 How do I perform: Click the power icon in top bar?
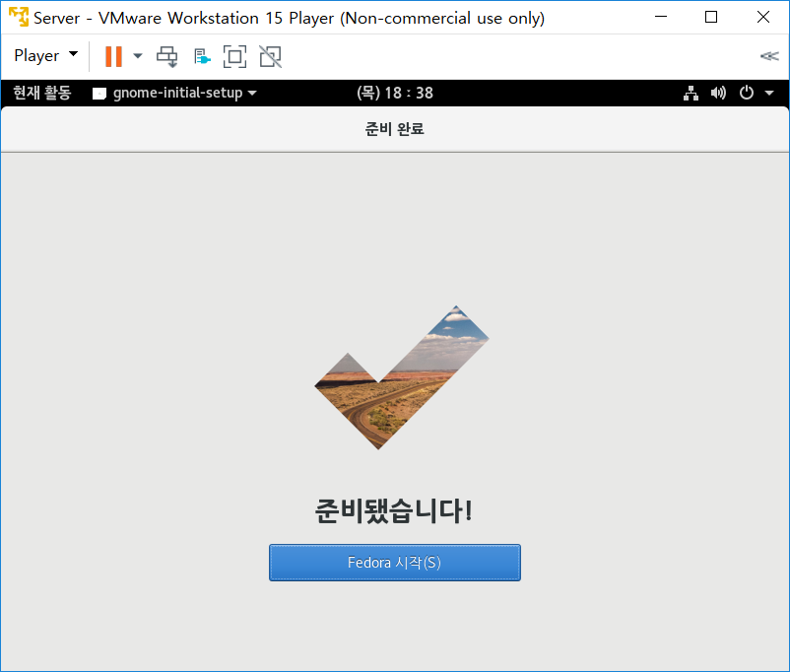pos(747,93)
